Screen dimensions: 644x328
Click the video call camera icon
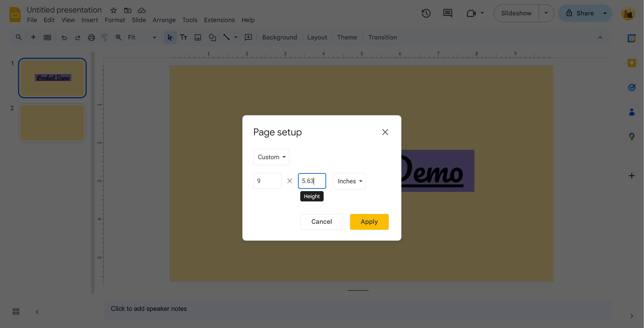point(471,13)
